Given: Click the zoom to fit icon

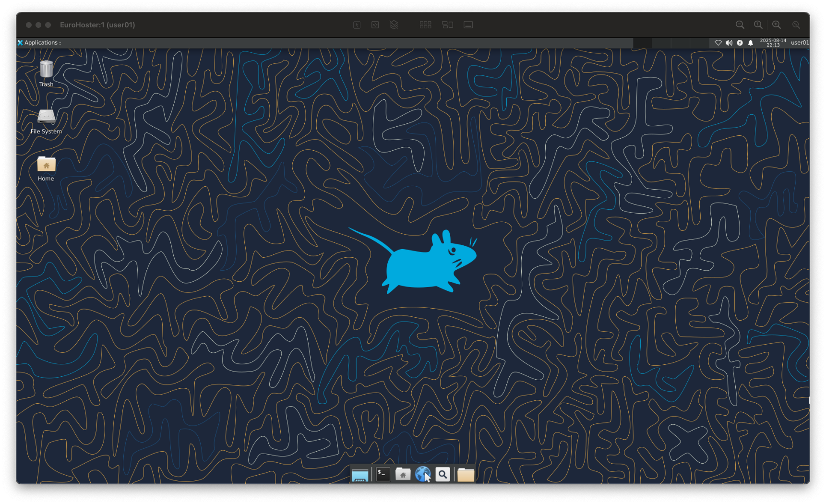Looking at the screenshot, I should [796, 25].
